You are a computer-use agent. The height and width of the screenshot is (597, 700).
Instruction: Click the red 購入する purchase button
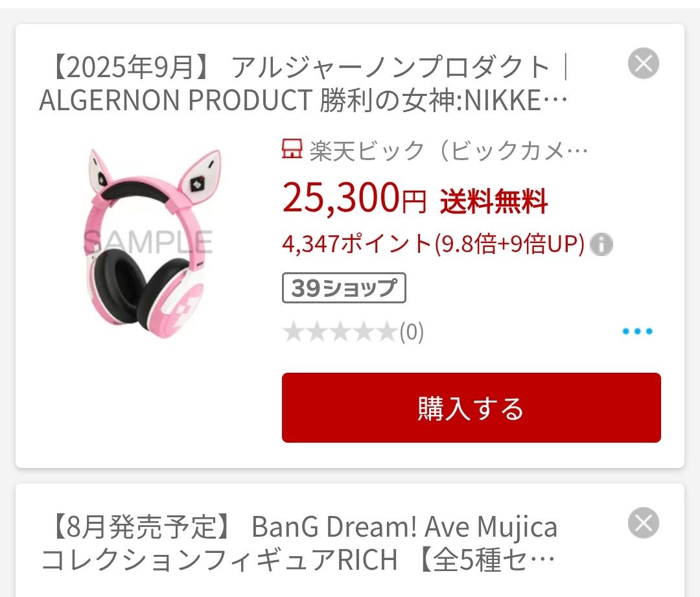point(471,408)
